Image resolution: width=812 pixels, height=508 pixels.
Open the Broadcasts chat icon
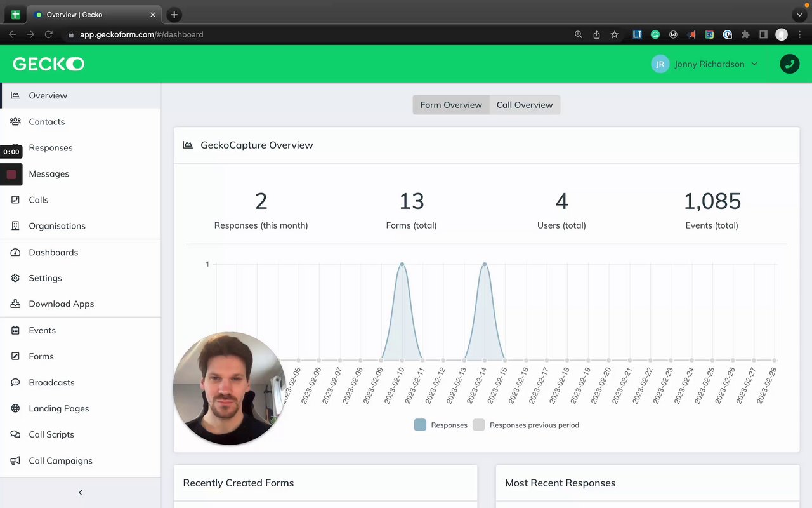coord(15,382)
